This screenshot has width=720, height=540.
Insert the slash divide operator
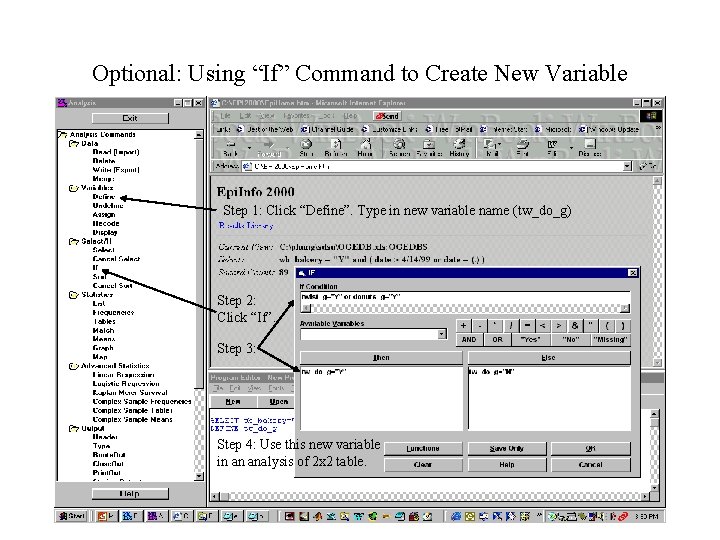511,326
